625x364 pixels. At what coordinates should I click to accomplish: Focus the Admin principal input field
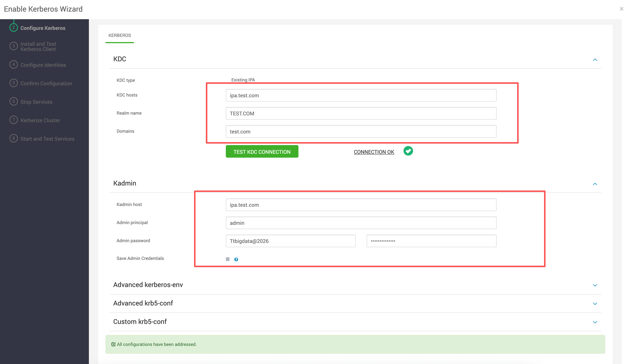(361, 223)
